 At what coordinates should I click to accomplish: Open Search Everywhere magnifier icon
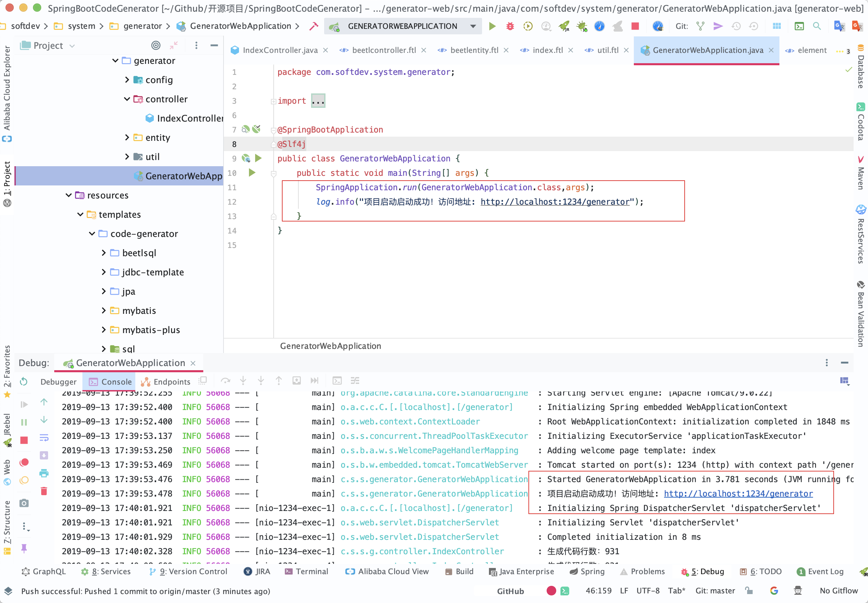tap(816, 26)
